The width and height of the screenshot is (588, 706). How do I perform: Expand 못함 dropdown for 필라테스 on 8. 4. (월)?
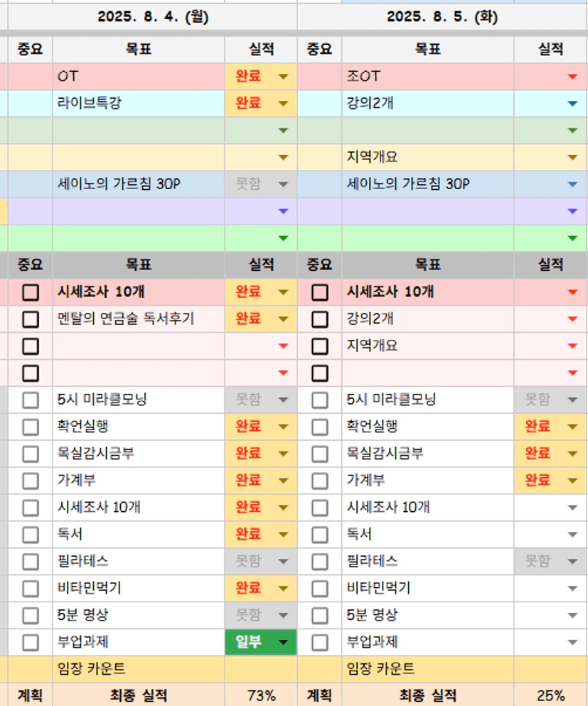[x=283, y=562]
